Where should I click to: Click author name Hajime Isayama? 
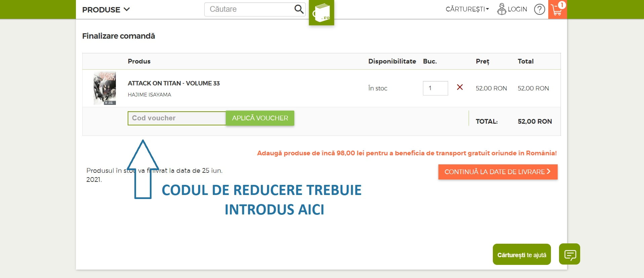[x=149, y=95]
